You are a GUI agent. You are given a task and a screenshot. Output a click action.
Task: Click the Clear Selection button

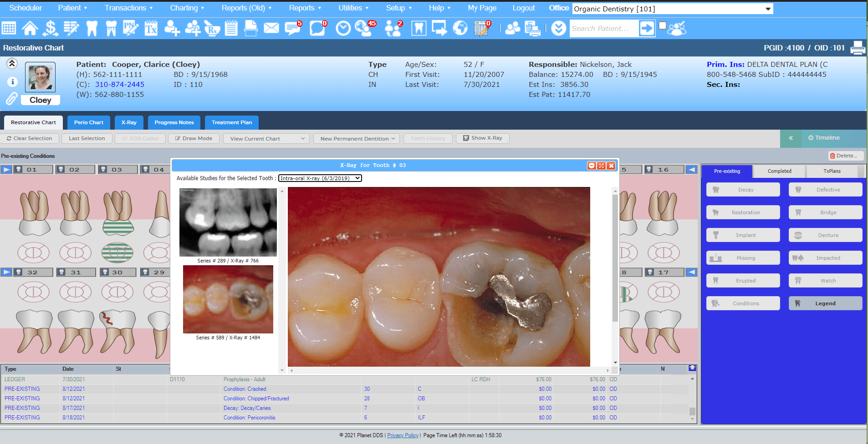pyautogui.click(x=30, y=138)
